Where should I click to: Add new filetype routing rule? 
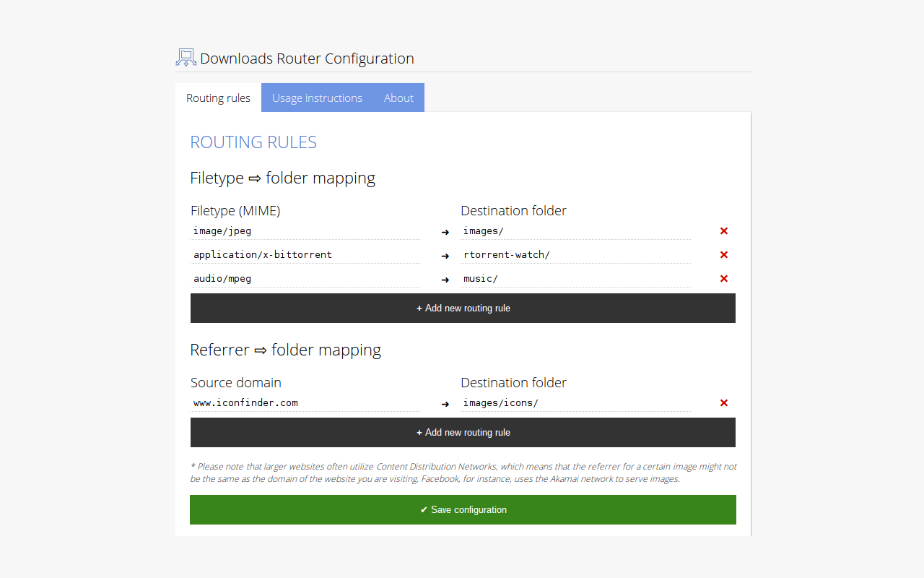coord(463,308)
